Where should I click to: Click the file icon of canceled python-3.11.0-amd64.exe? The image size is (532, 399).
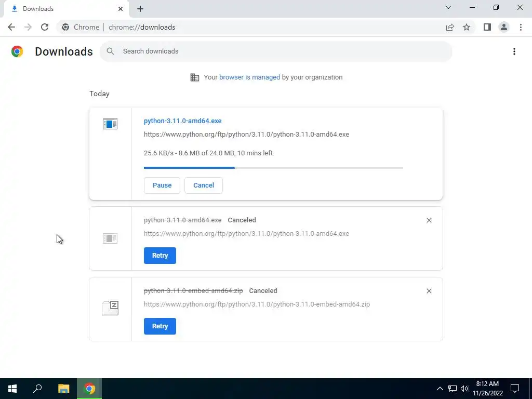point(110,238)
